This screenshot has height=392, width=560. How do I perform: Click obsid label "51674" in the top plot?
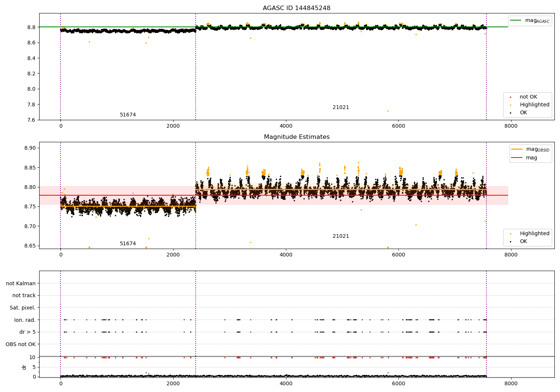[x=128, y=115]
